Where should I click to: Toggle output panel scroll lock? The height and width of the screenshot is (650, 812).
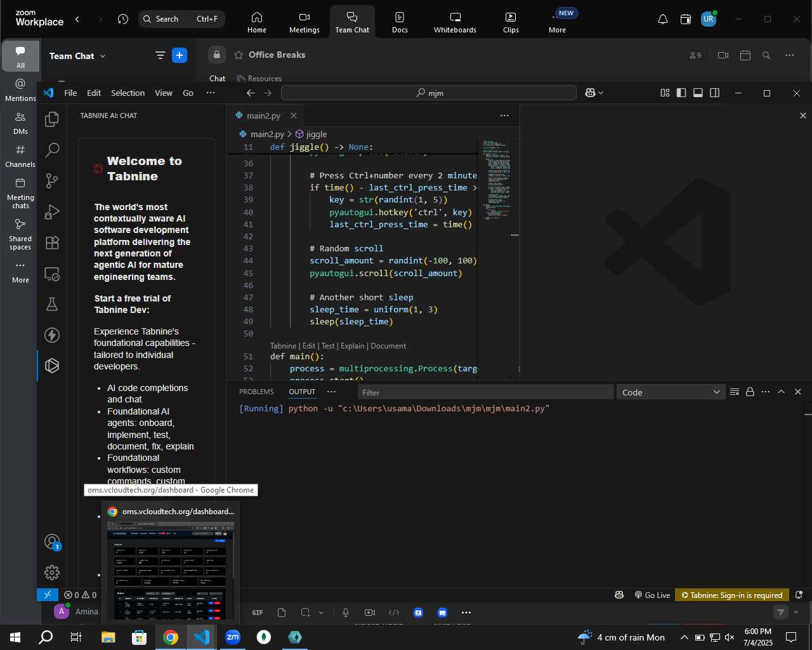pyautogui.click(x=750, y=392)
